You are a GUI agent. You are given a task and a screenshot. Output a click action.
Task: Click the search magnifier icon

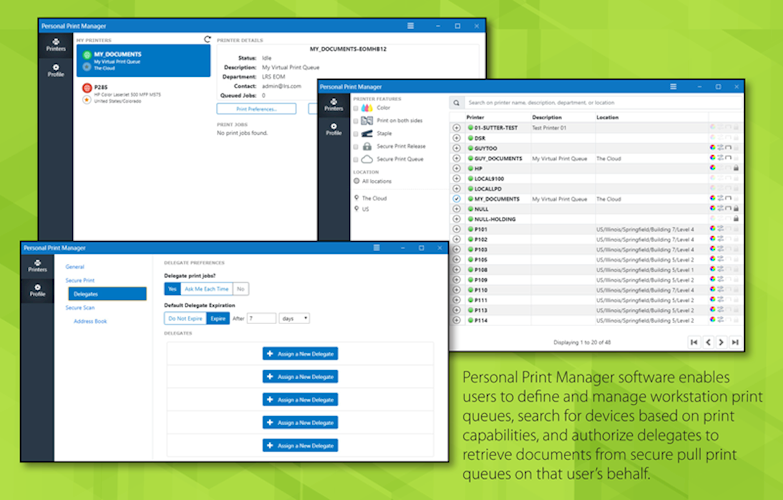[x=456, y=103]
